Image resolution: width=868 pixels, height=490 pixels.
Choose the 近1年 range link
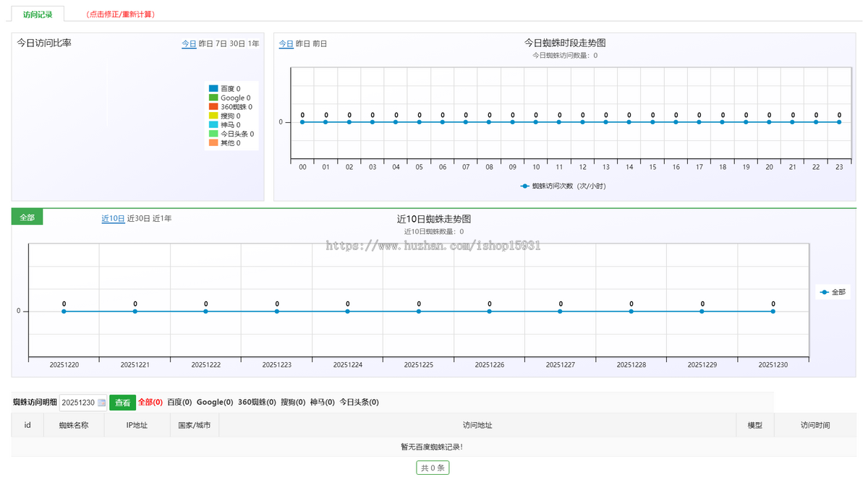click(x=162, y=218)
